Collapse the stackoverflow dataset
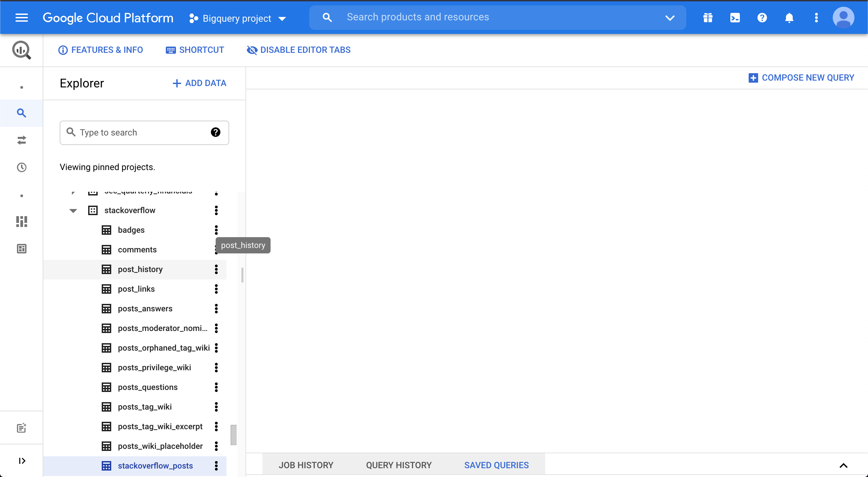 point(73,211)
